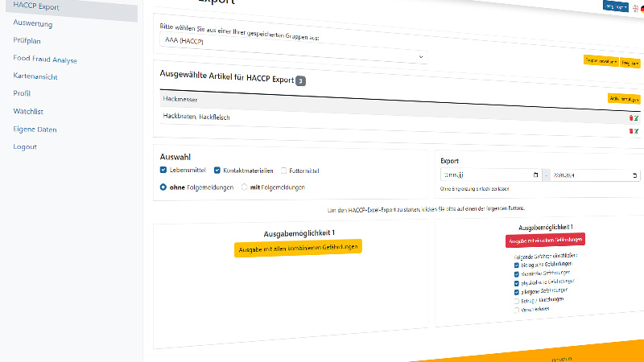Image resolution: width=644 pixels, height=362 pixels.
Task: Delete the Hackbraten, Hackfleisch article via trash icon
Action: click(631, 131)
